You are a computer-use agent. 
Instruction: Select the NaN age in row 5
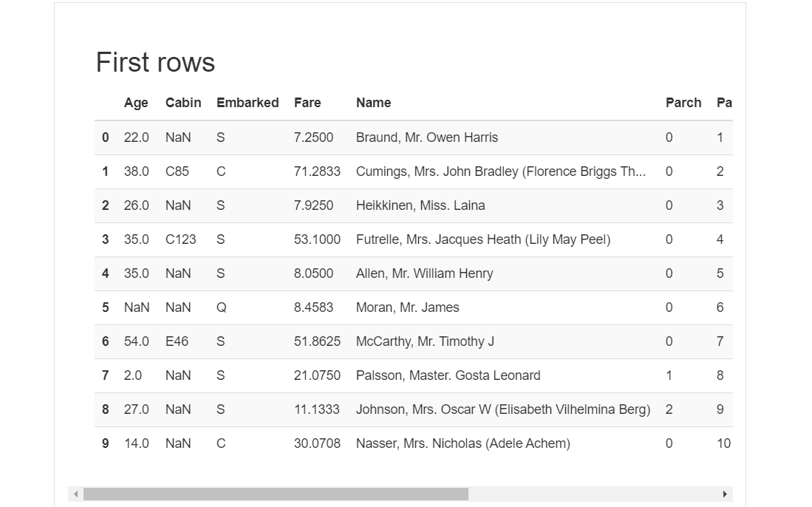click(136, 307)
